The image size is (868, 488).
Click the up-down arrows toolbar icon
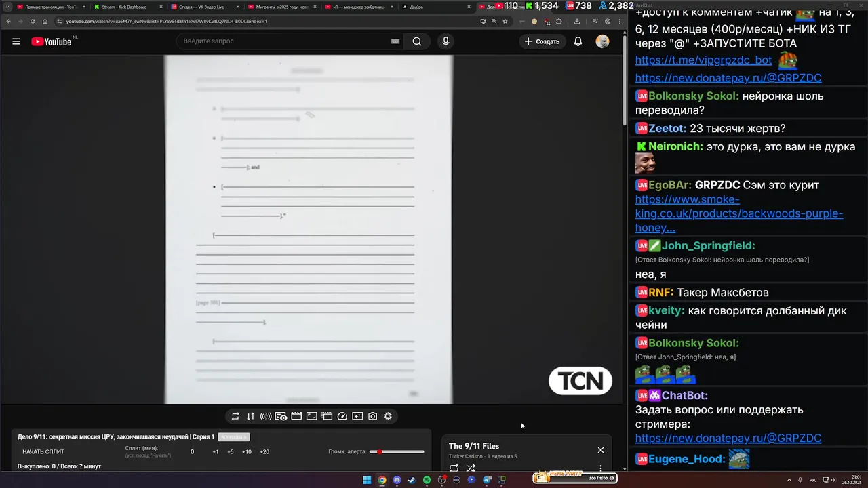click(250, 416)
